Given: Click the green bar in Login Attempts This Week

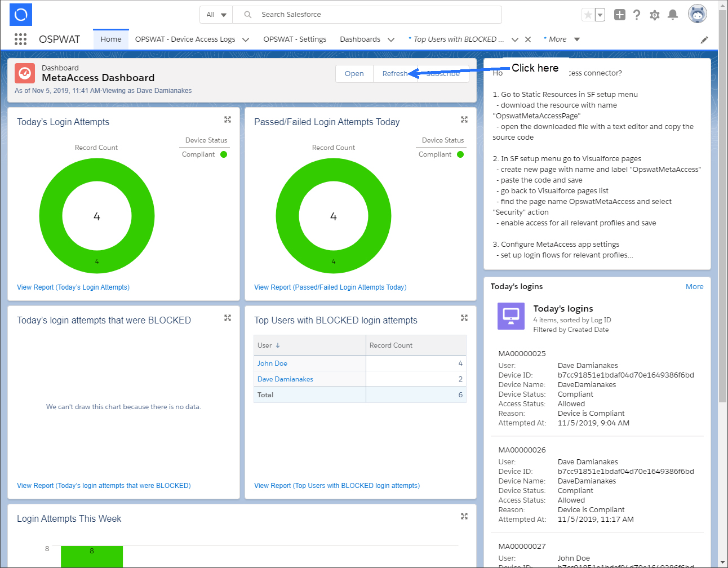Looking at the screenshot, I should pyautogui.click(x=92, y=556).
